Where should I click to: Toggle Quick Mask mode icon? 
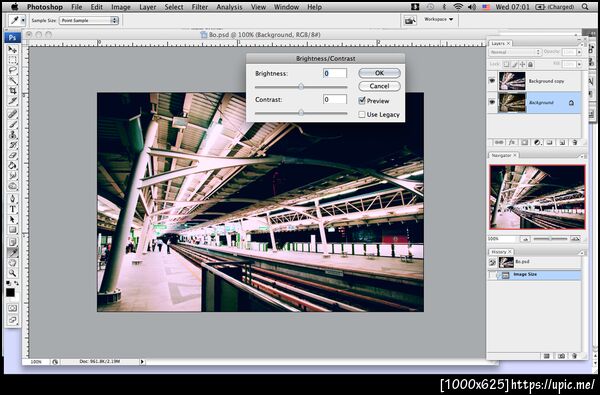click(x=12, y=308)
